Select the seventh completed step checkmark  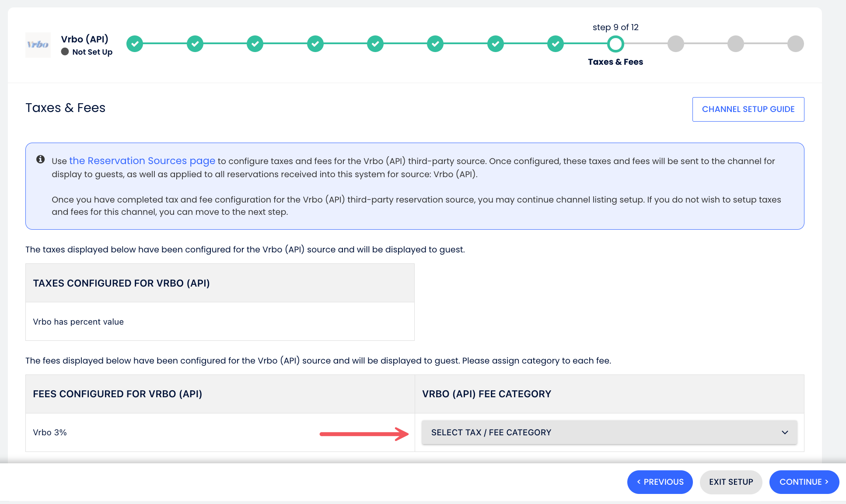(x=496, y=44)
